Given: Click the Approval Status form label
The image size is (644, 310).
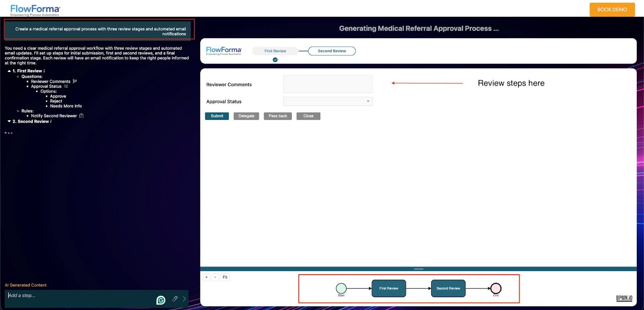Looking at the screenshot, I should click(224, 102).
